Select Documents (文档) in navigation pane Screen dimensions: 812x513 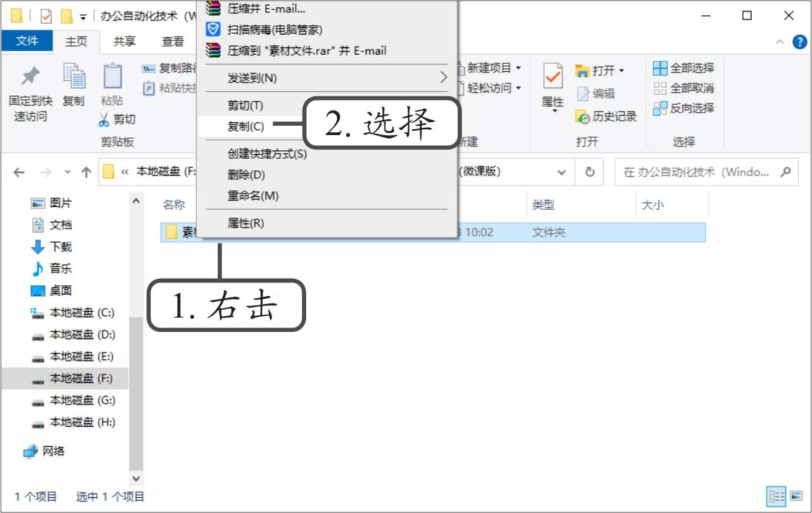pos(52,225)
